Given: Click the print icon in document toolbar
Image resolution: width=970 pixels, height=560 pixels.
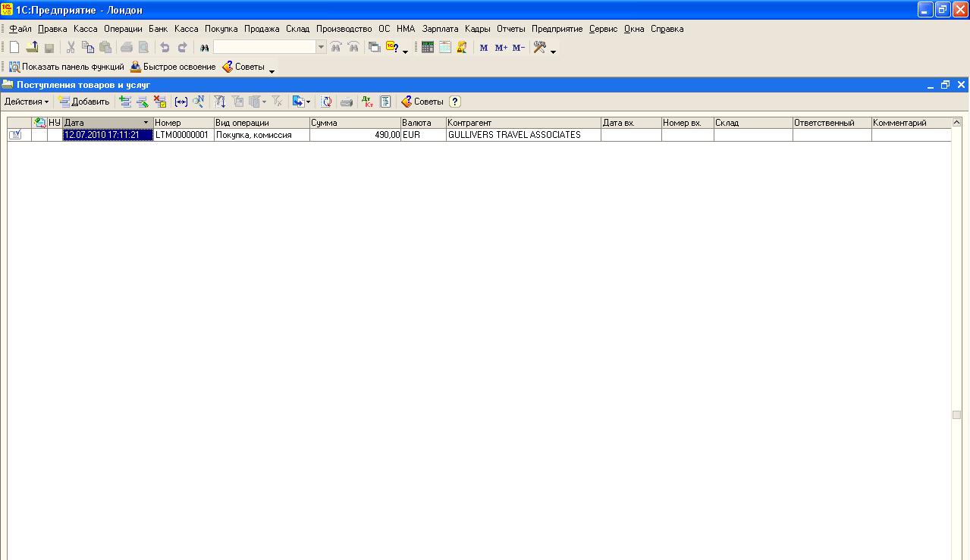Looking at the screenshot, I should [x=347, y=102].
